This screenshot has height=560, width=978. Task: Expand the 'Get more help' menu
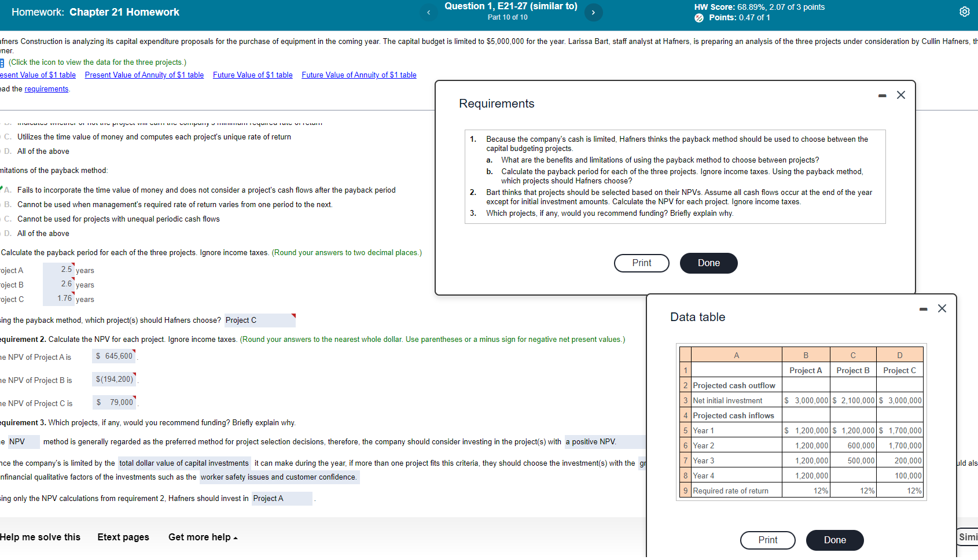tap(203, 537)
